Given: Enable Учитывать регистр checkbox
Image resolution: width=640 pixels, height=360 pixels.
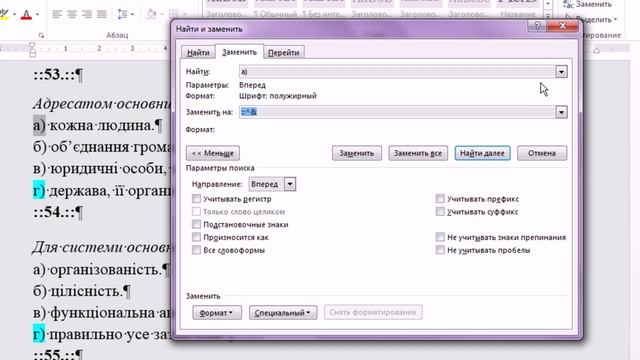Looking at the screenshot, I should coord(196,199).
